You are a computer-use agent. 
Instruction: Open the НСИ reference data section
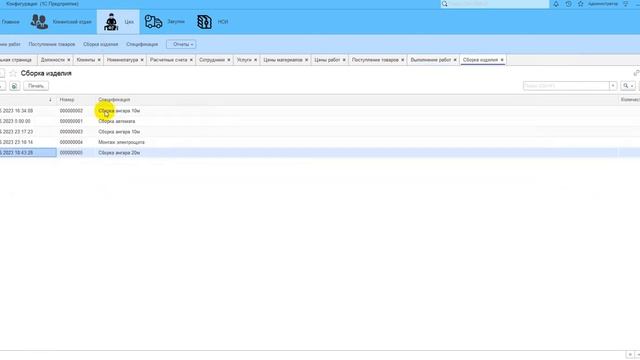coord(212,22)
